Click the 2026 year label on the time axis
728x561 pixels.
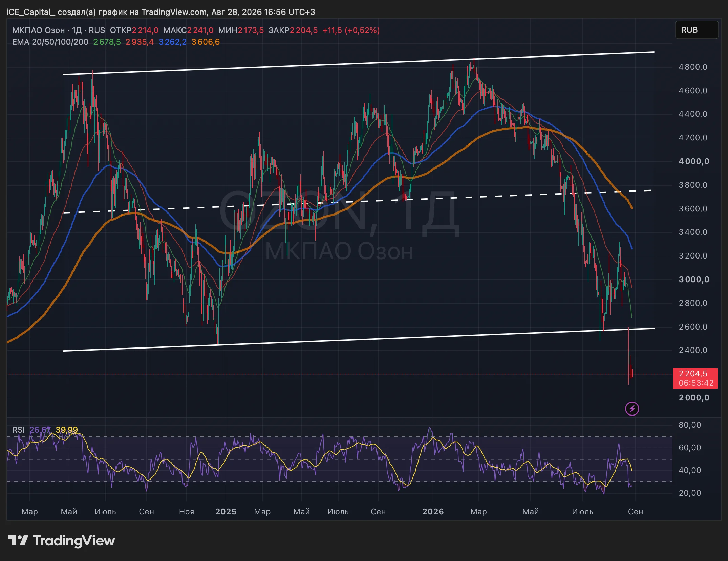(x=433, y=512)
